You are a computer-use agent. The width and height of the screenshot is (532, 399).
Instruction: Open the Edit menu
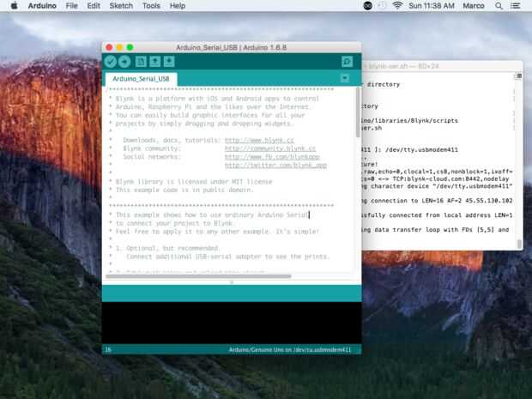click(x=94, y=6)
